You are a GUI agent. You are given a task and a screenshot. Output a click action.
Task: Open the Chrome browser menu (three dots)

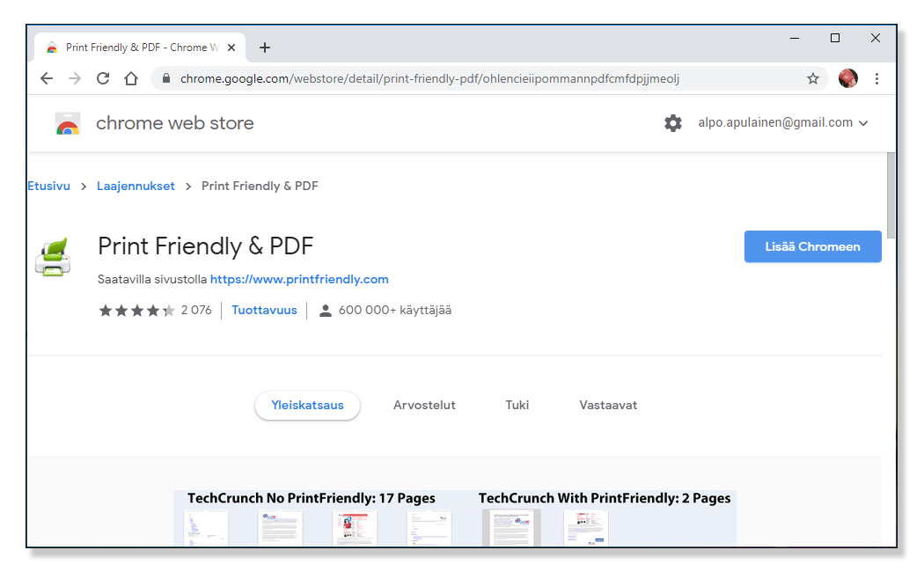(876, 78)
